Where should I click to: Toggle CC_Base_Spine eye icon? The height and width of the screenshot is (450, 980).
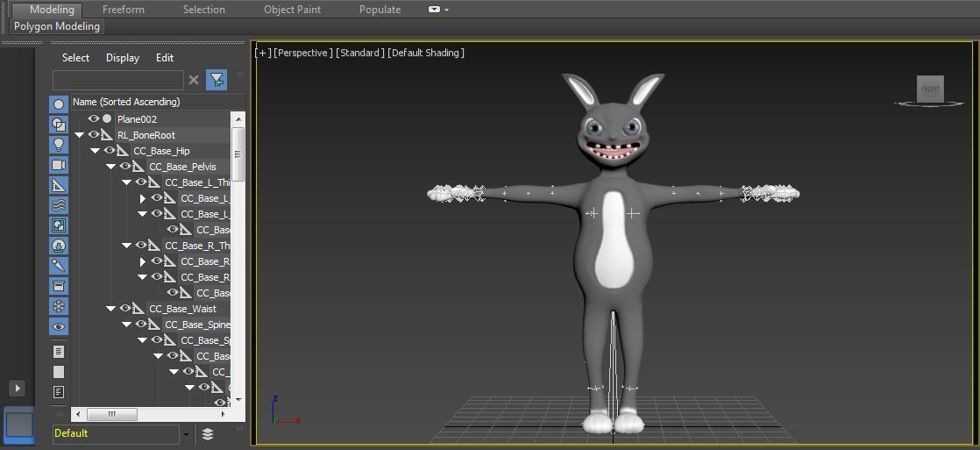[141, 325]
